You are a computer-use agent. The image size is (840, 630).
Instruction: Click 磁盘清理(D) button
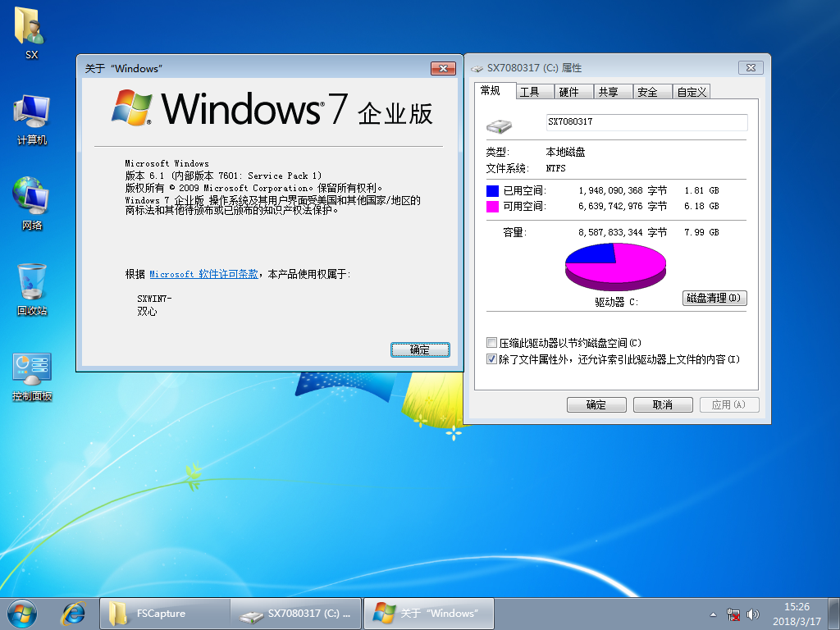pyautogui.click(x=714, y=298)
